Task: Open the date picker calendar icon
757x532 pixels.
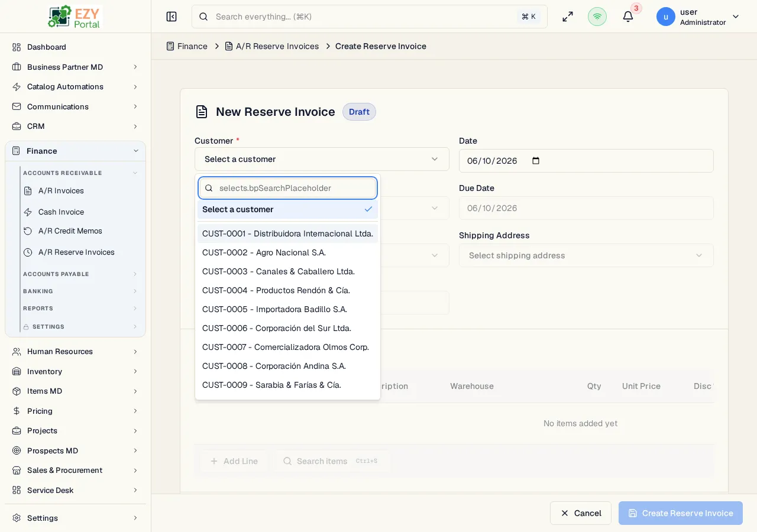Action: pyautogui.click(x=536, y=161)
